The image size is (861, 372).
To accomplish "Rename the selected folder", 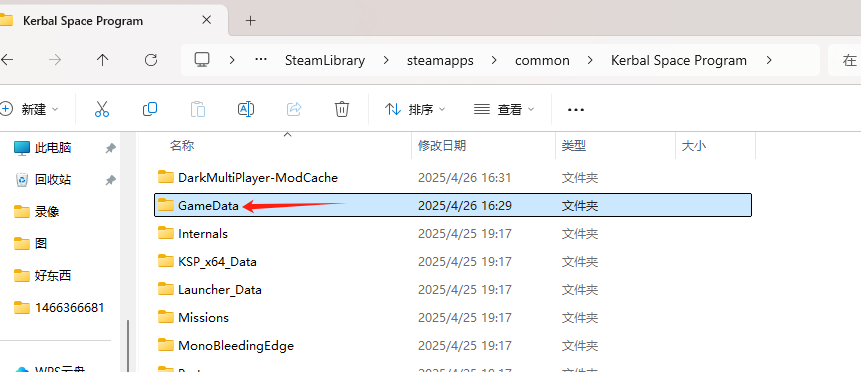I will coord(245,109).
